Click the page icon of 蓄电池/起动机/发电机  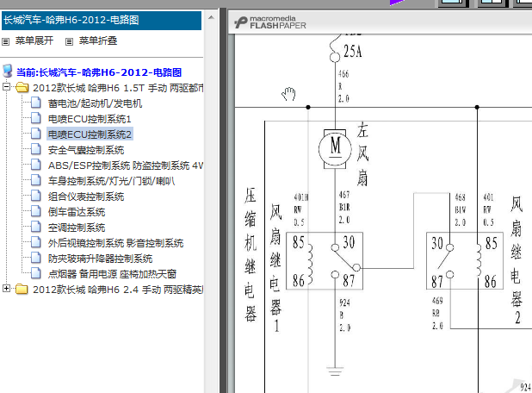[x=36, y=103]
